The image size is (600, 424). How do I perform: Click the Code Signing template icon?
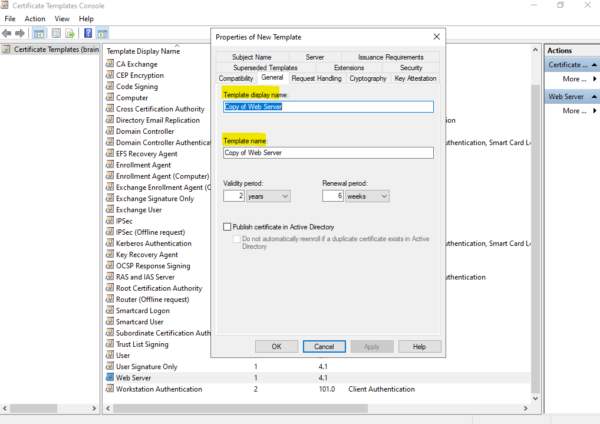click(x=110, y=86)
